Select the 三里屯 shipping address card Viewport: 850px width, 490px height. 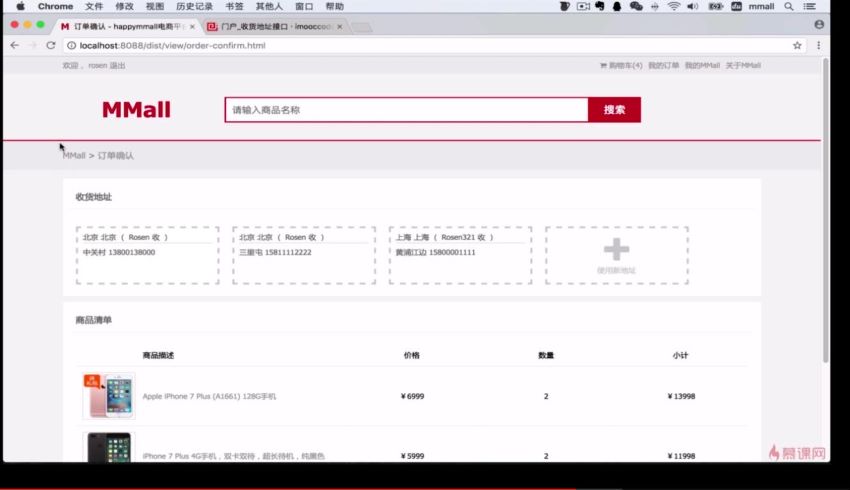(x=304, y=255)
